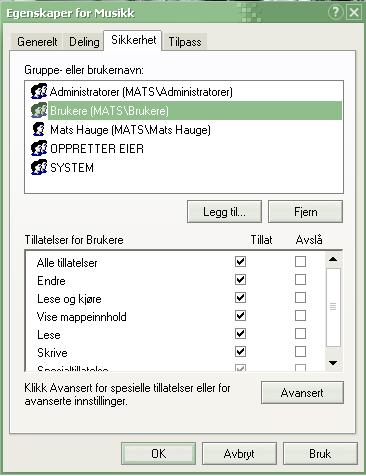Open the Tilpass tab
Screen dimensions: 366x476
click(x=185, y=42)
